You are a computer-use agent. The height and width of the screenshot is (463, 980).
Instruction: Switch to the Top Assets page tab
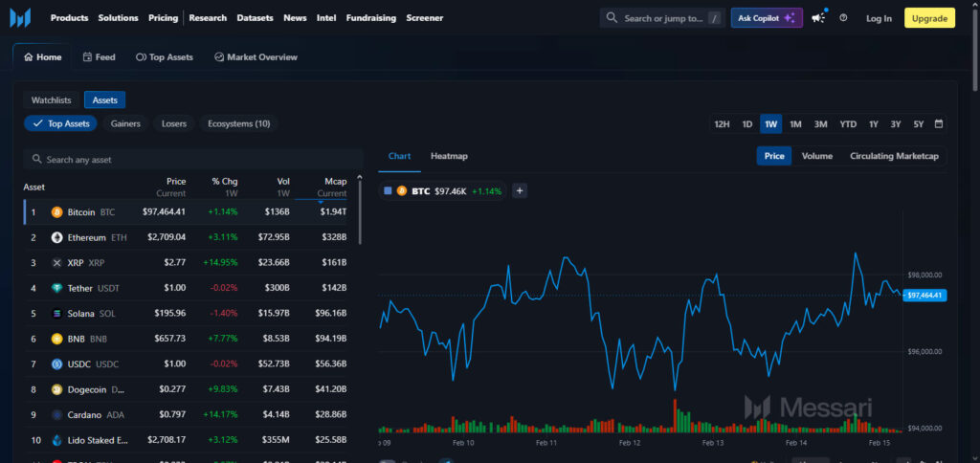[165, 56]
